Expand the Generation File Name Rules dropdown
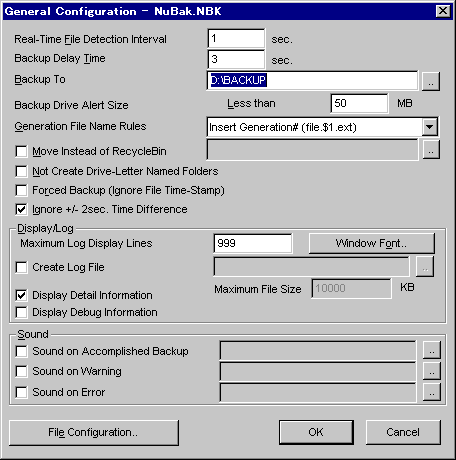The image size is (456, 460). coord(429,127)
